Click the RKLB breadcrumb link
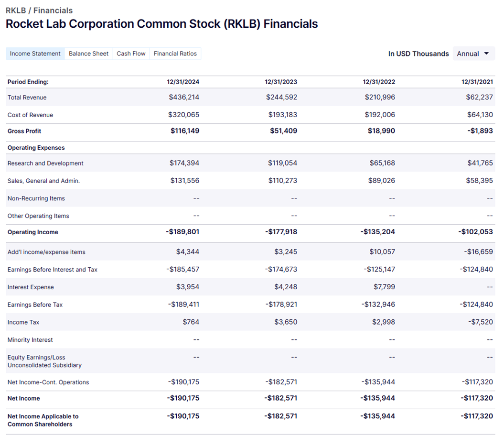 16,10
